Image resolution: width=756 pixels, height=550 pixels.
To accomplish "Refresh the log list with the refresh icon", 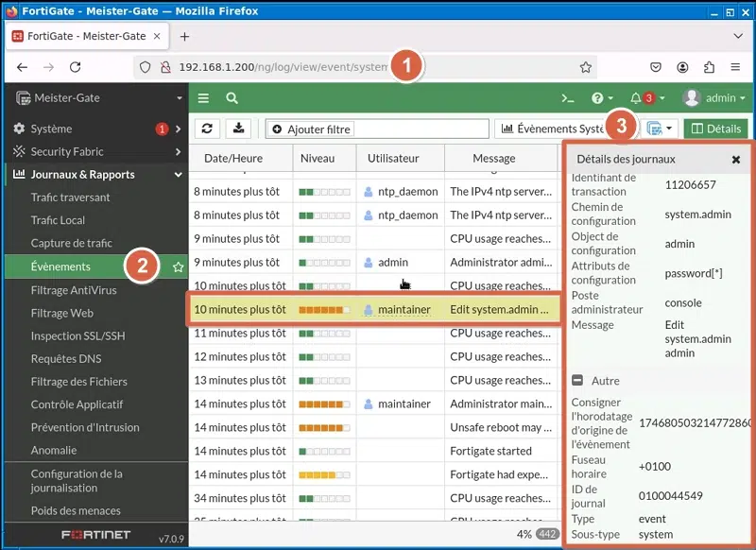I will (x=207, y=128).
